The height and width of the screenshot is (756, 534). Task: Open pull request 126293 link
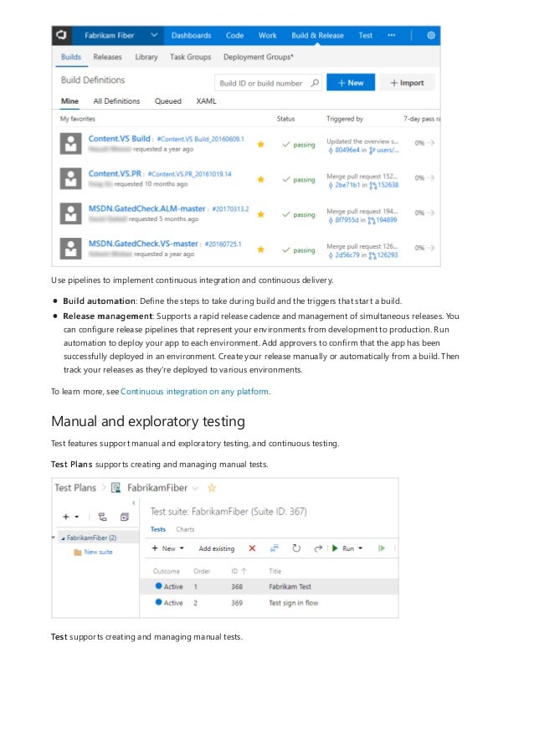[x=383, y=255]
